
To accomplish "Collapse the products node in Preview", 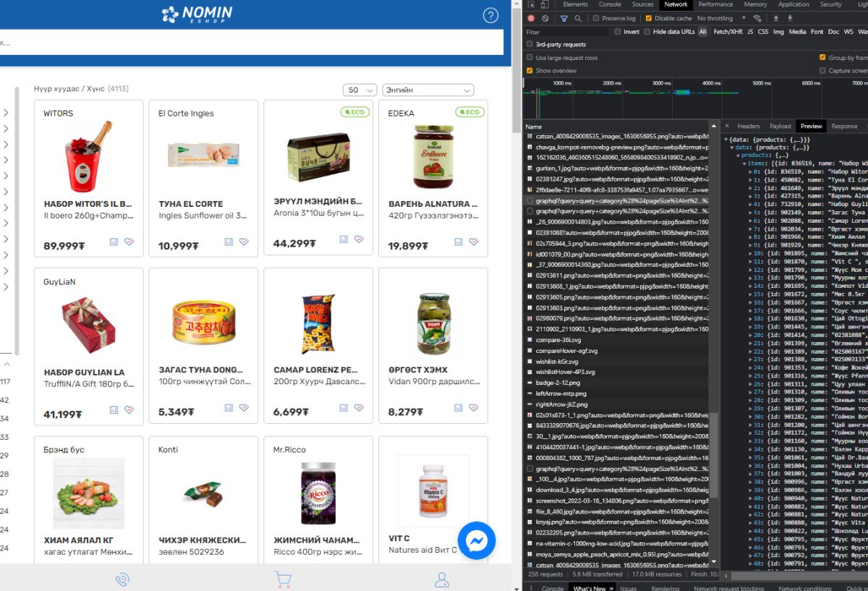I will 739,156.
